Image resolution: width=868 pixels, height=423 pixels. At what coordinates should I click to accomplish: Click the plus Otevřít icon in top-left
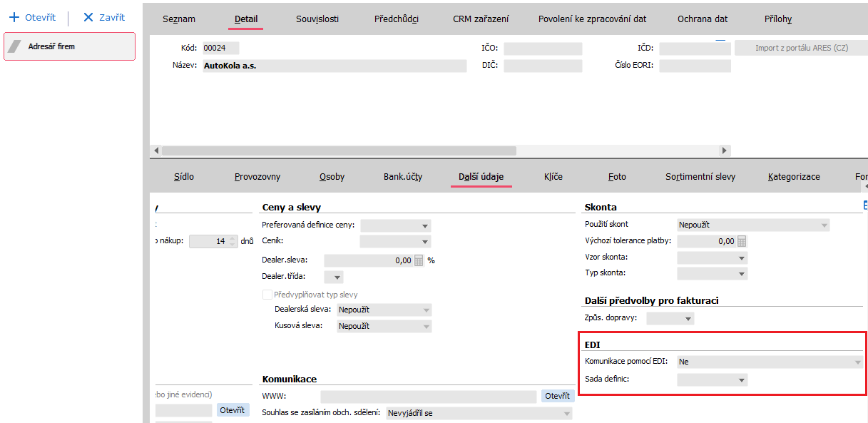[13, 17]
